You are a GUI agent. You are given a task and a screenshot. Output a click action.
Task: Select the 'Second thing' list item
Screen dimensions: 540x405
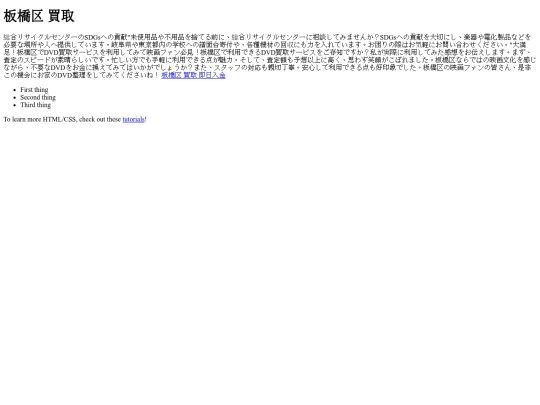[38, 97]
